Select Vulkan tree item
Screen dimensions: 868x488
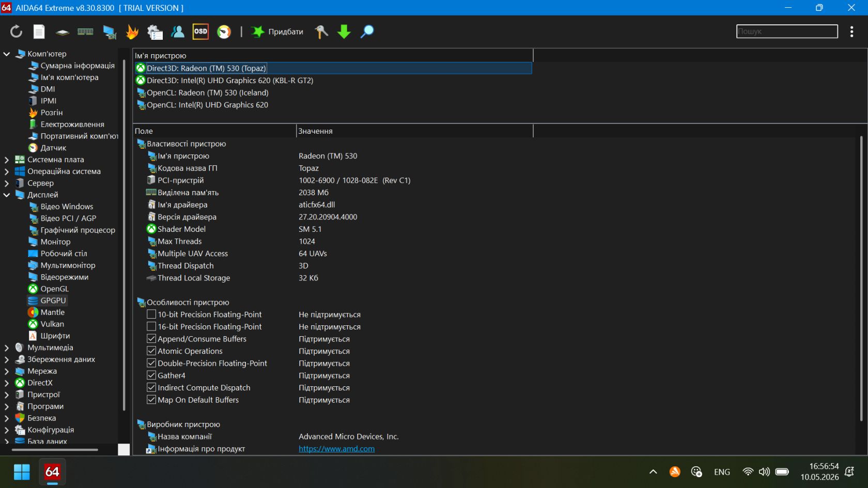pyautogui.click(x=52, y=324)
